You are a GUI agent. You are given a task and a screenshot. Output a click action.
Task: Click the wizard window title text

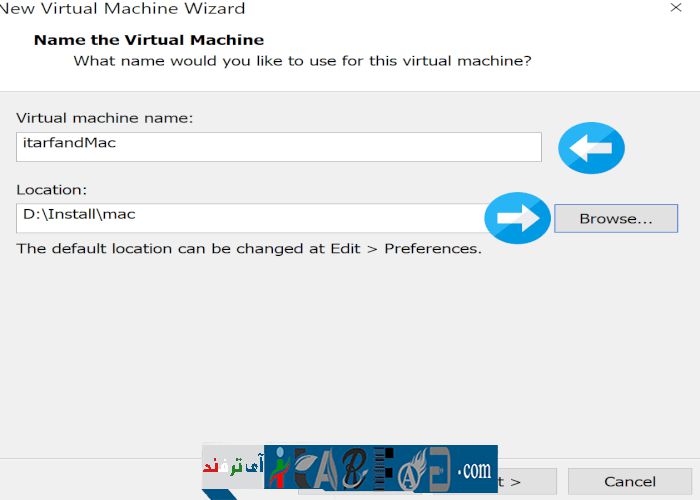coord(123,9)
